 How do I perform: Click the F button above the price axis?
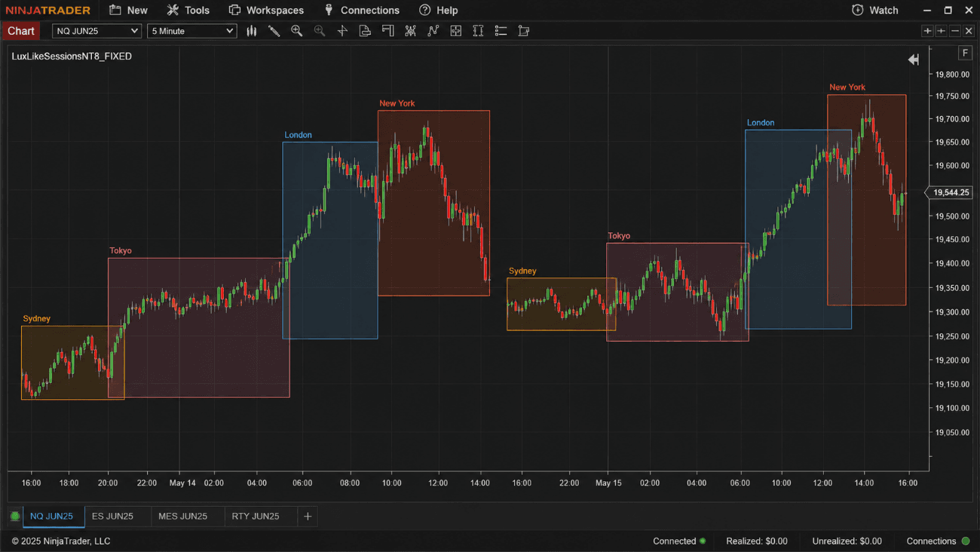click(x=965, y=53)
